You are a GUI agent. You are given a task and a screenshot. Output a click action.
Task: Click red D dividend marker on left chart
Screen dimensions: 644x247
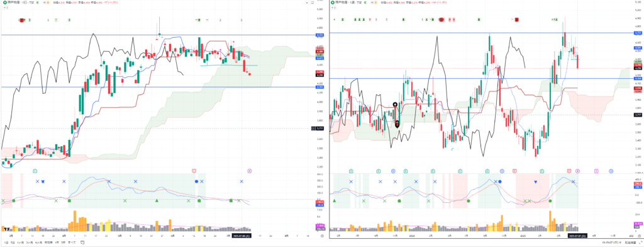coord(194,171)
